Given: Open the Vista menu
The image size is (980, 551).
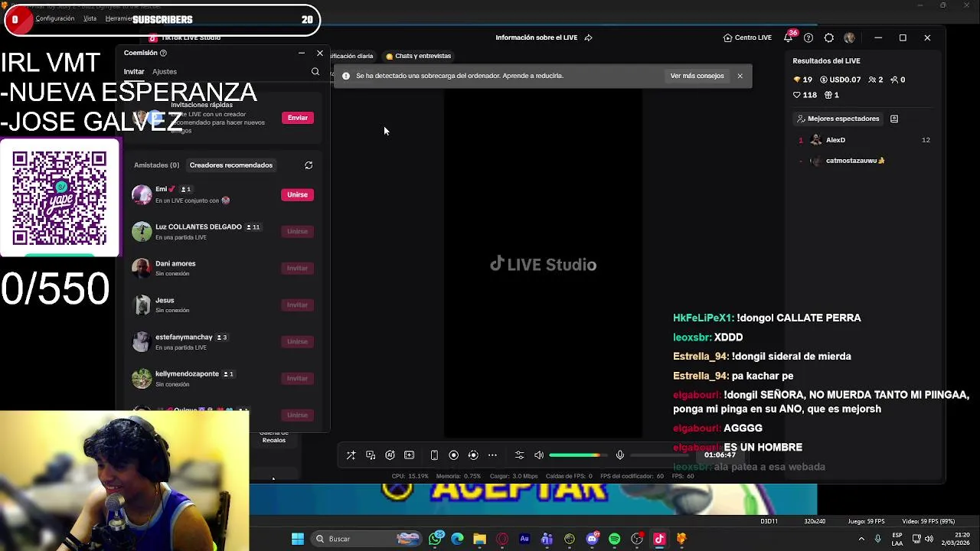Looking at the screenshot, I should (90, 18).
